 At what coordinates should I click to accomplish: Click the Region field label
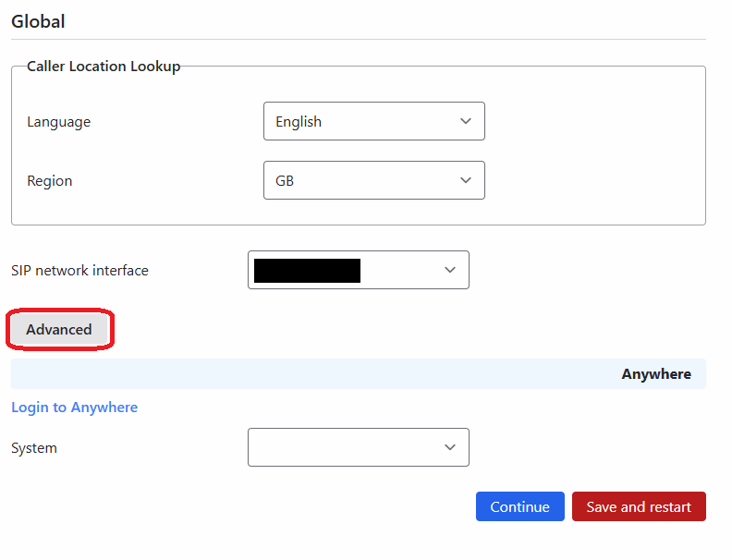tap(50, 181)
